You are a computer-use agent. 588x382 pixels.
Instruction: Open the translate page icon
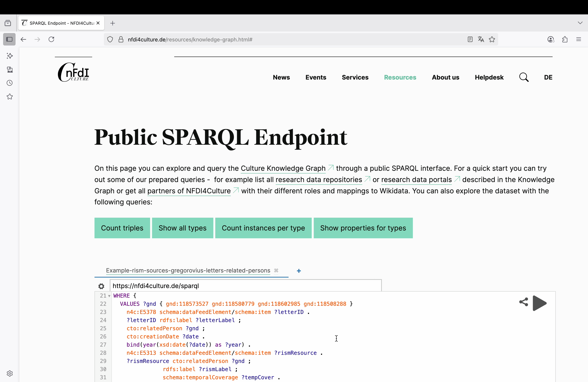[481, 39]
